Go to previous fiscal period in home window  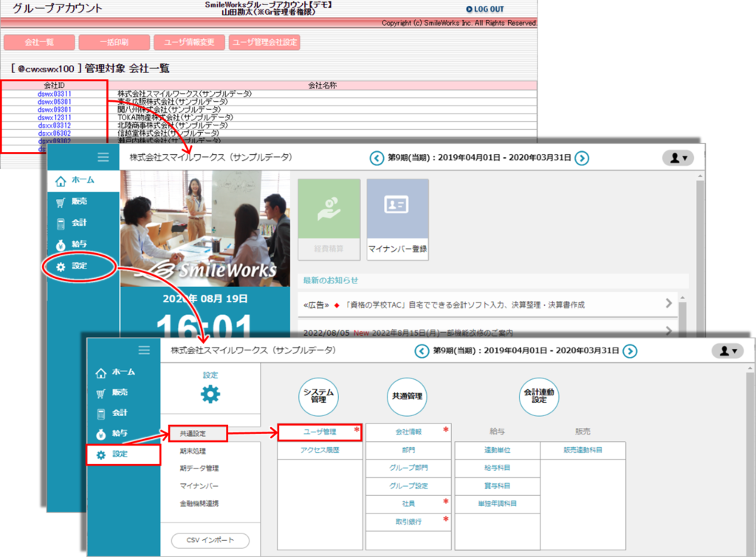coord(377,158)
